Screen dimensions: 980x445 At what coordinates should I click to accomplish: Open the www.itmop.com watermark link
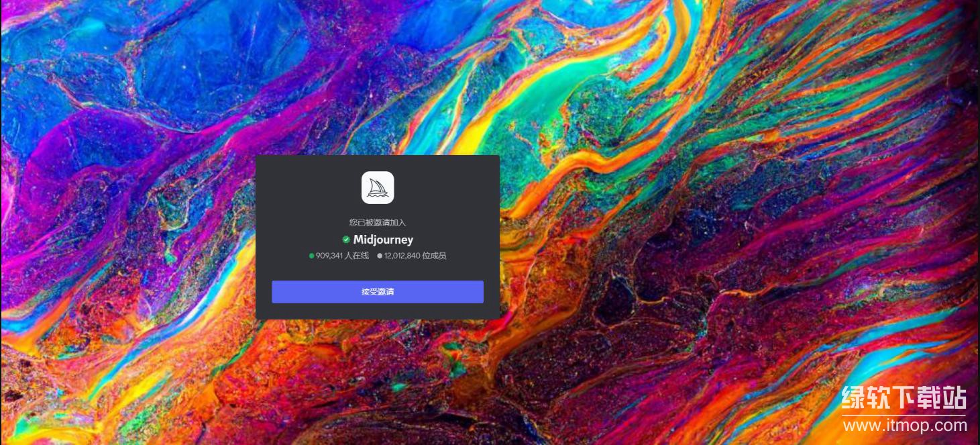tap(904, 425)
